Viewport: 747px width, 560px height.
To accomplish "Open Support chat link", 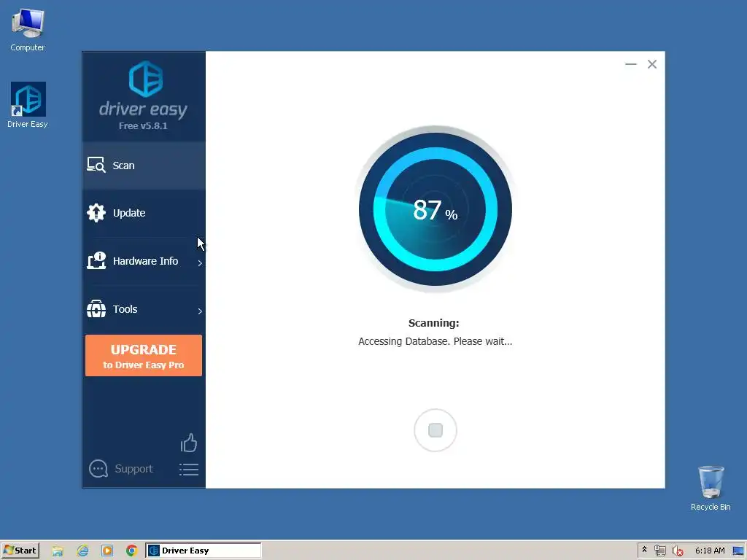I will pos(121,469).
